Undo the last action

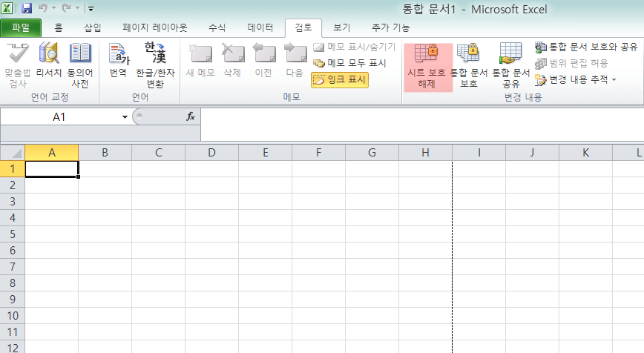click(x=43, y=8)
